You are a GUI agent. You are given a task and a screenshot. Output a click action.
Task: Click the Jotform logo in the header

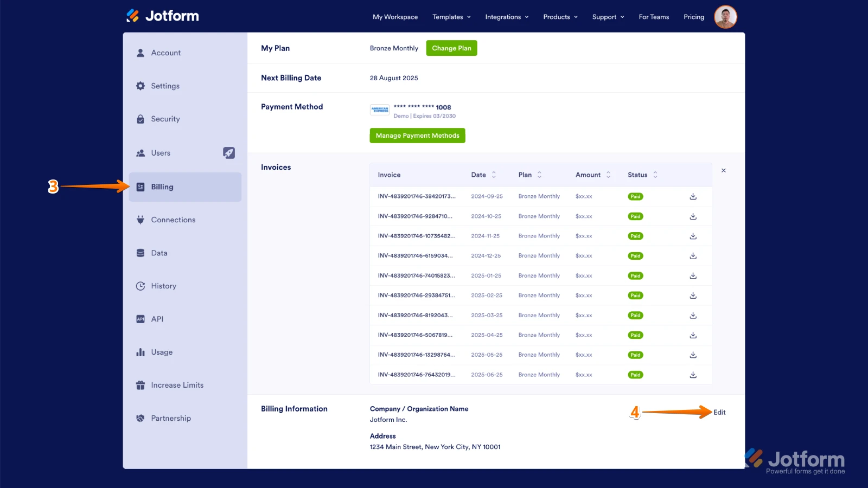pyautogui.click(x=162, y=16)
